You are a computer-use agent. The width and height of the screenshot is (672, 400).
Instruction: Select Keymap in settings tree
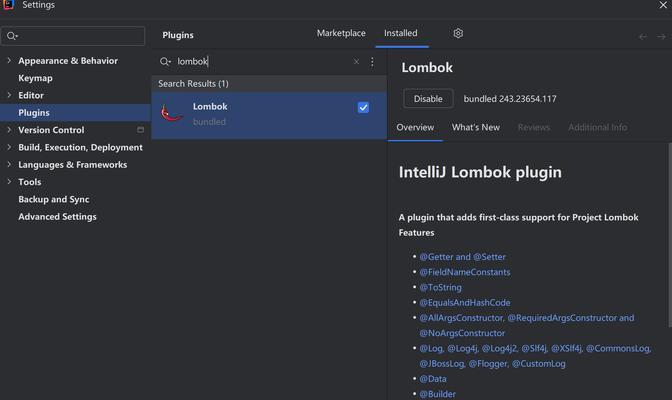click(35, 78)
